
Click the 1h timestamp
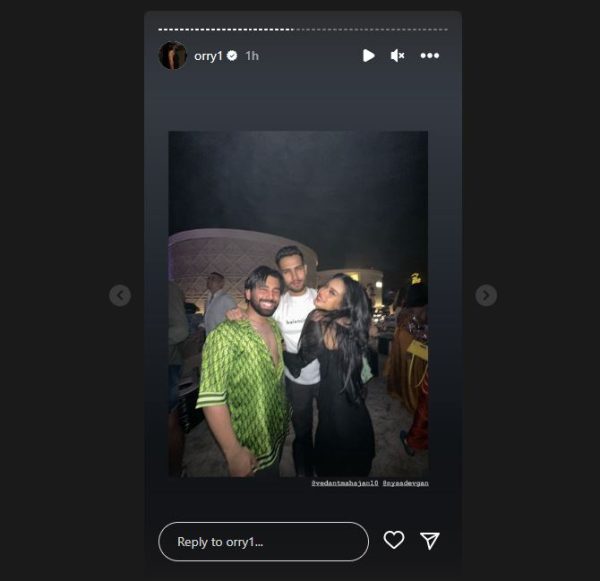tap(252, 56)
